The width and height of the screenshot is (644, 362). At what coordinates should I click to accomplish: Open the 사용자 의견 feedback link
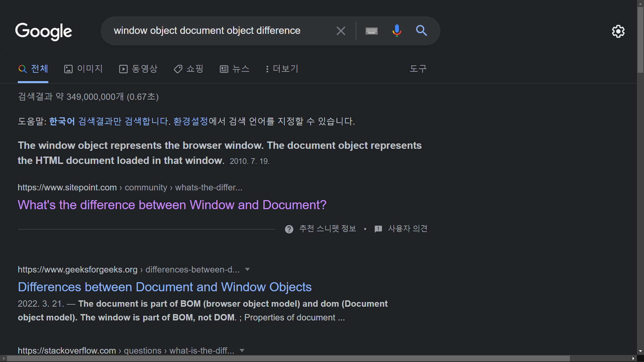coord(408,229)
